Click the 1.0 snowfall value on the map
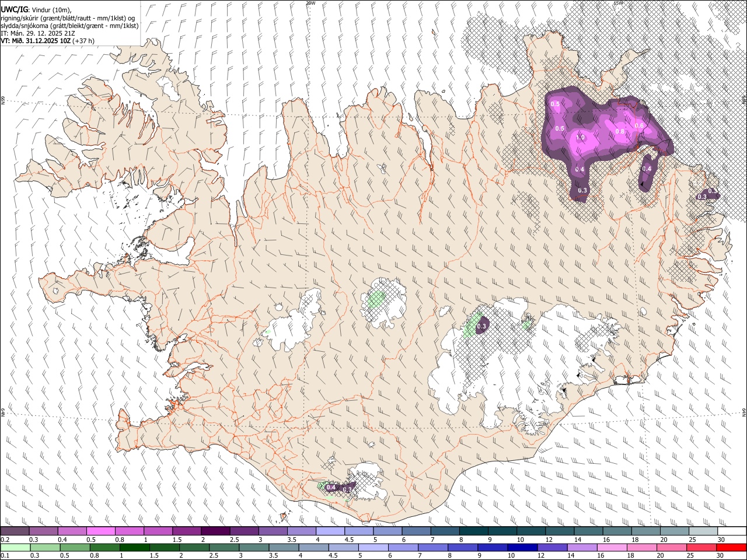The image size is (747, 560). click(580, 138)
